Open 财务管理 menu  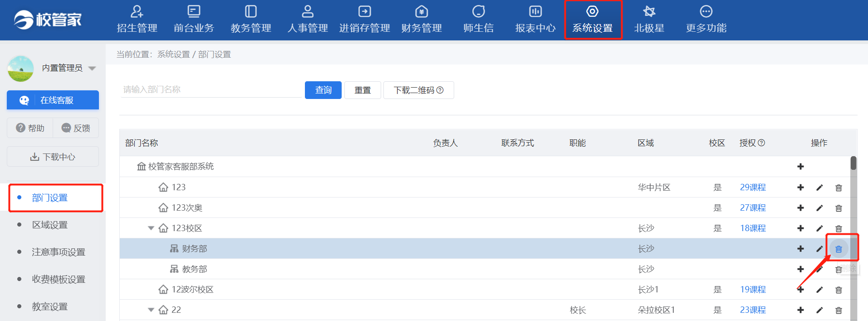pos(422,20)
